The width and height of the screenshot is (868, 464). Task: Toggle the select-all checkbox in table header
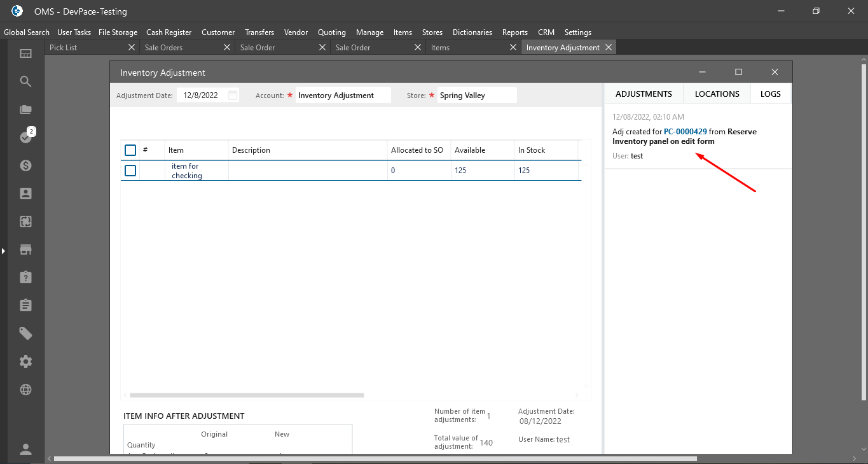tap(130, 150)
